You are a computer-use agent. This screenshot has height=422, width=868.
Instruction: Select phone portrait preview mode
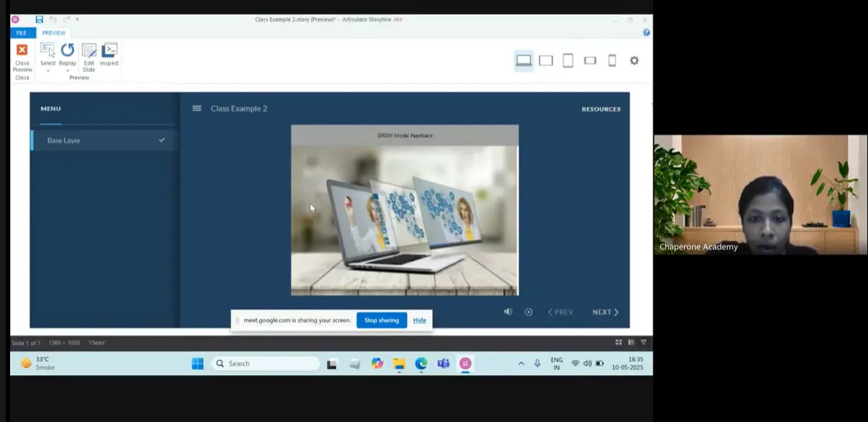click(x=612, y=60)
